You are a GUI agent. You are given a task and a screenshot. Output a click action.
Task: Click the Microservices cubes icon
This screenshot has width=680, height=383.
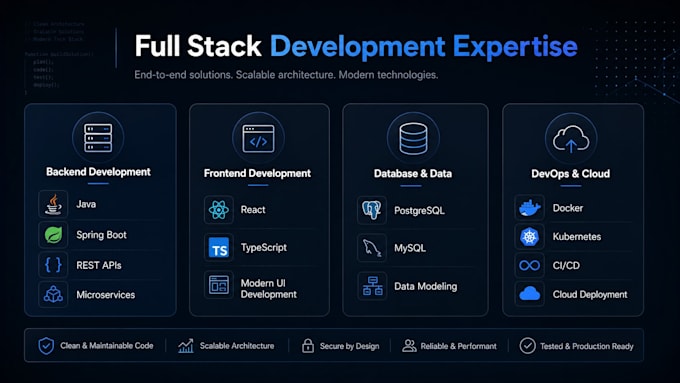tap(53, 295)
